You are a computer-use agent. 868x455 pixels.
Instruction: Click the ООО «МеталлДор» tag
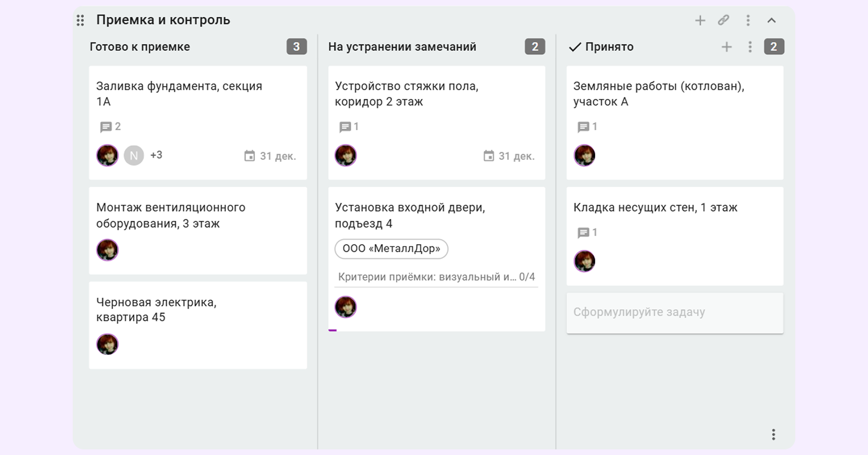[391, 249]
